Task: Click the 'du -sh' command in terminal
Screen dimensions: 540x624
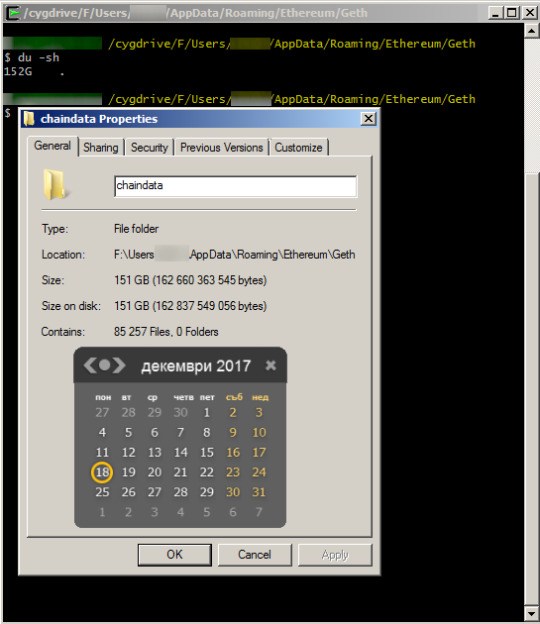Action: tap(39, 58)
